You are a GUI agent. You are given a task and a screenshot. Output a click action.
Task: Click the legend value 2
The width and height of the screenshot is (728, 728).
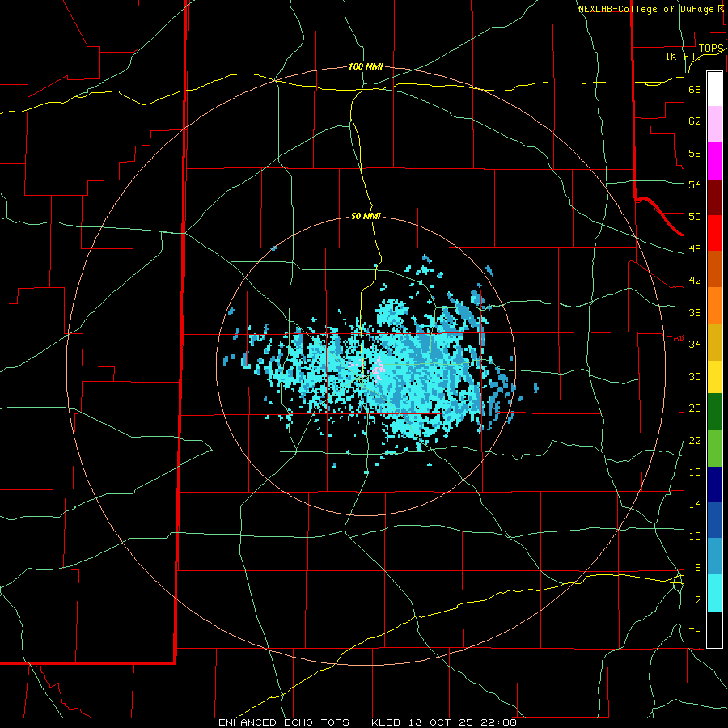[x=698, y=599]
